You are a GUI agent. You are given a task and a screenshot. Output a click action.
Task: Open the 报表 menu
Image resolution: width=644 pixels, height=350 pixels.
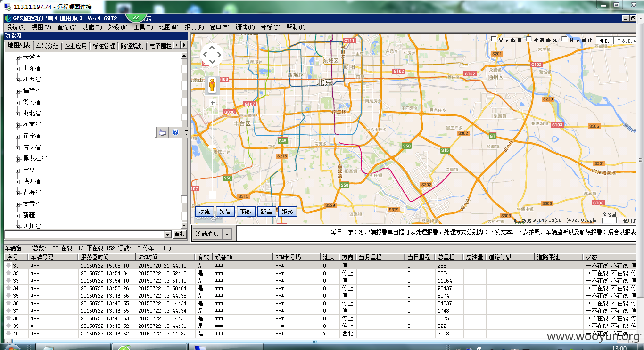194,27
